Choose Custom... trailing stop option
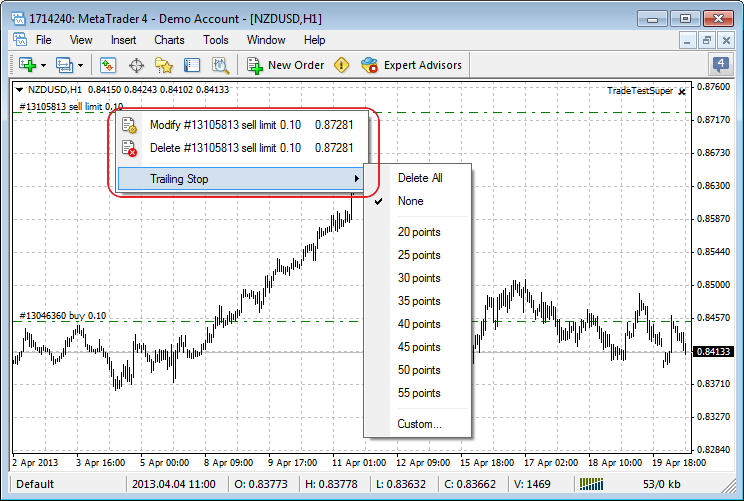The width and height of the screenshot is (744, 501). tap(419, 424)
